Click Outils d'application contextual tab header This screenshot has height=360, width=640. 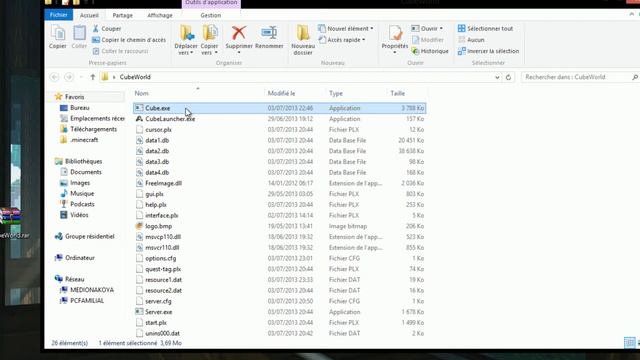[x=211, y=3]
